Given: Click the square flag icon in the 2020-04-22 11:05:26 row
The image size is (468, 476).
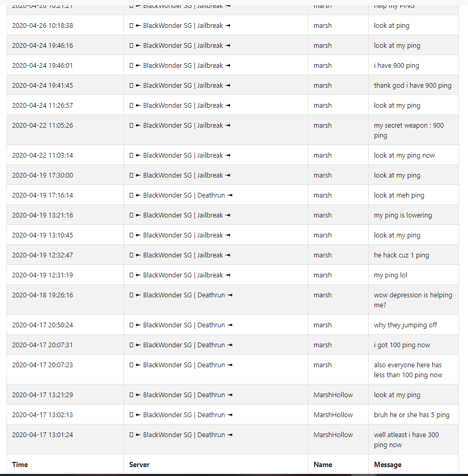Looking at the screenshot, I should [x=131, y=126].
